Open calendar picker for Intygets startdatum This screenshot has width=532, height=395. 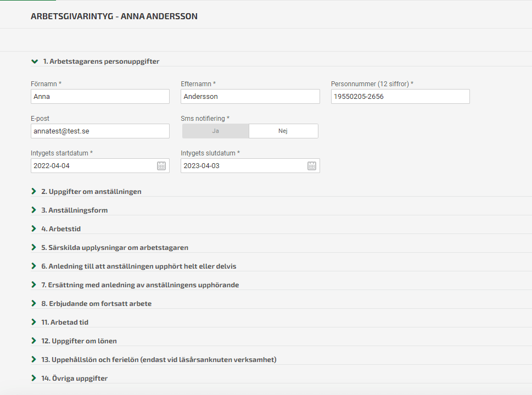click(161, 166)
